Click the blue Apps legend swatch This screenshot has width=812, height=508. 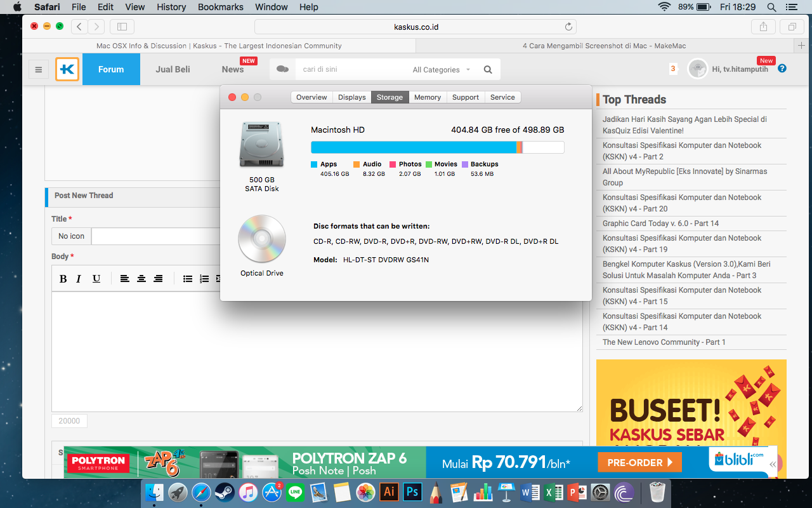click(x=313, y=164)
